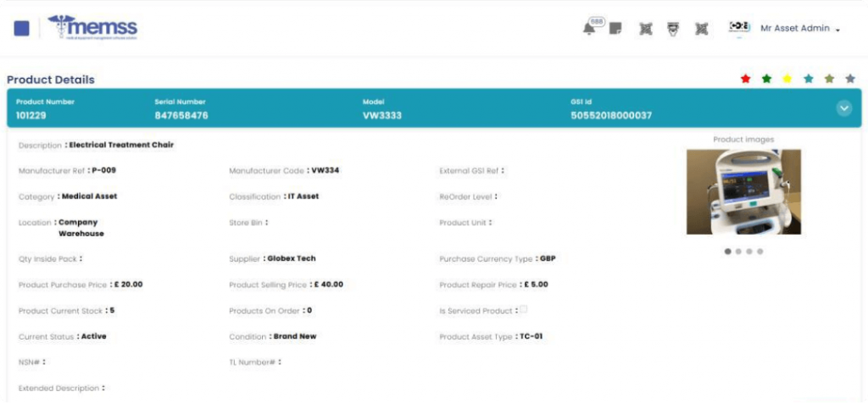
Task: Click current status Active
Action: point(93,336)
